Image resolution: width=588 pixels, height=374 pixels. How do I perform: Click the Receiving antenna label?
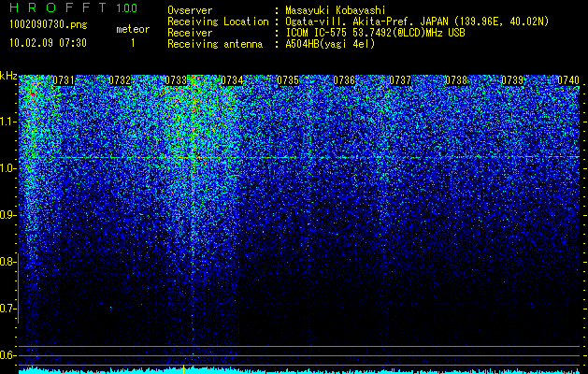point(215,44)
